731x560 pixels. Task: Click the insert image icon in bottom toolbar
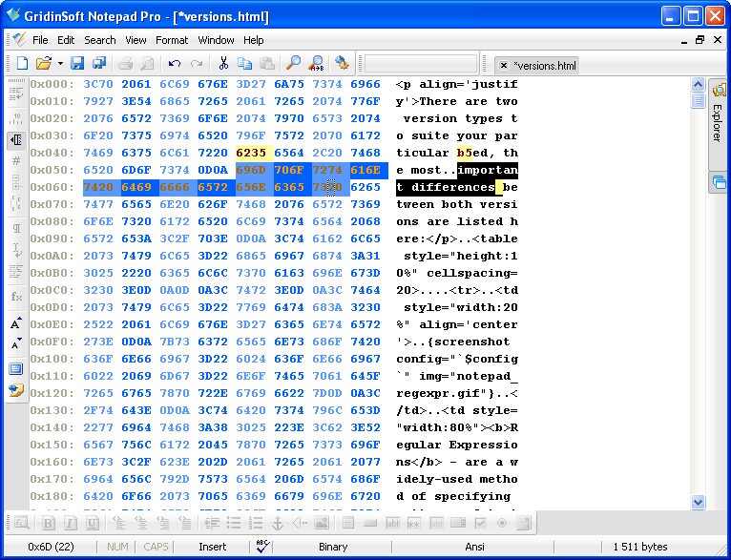tap(322, 523)
